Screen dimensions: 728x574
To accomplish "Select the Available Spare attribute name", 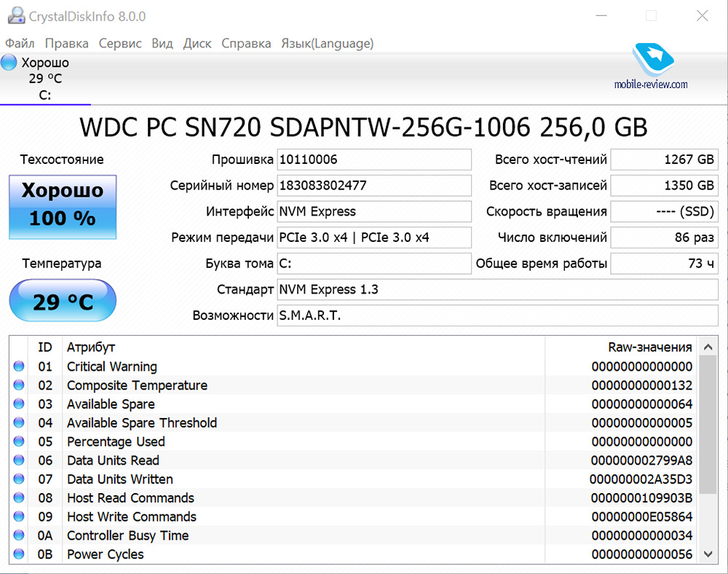I will pos(111,404).
